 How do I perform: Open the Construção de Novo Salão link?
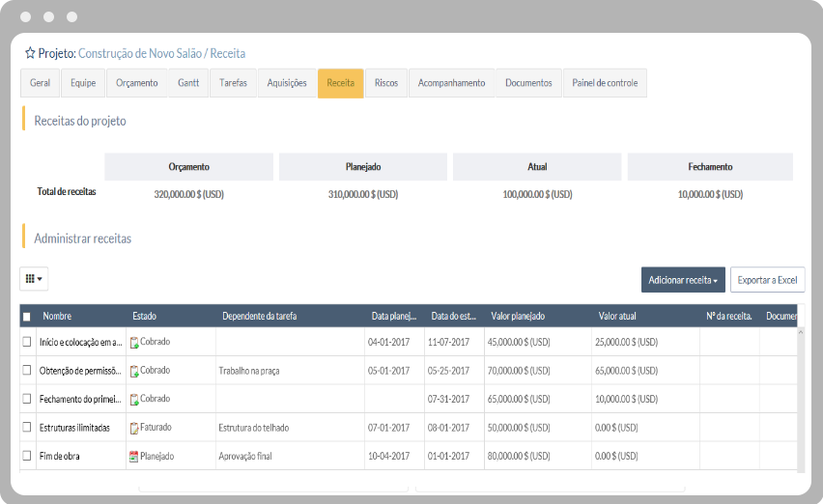[141, 54]
